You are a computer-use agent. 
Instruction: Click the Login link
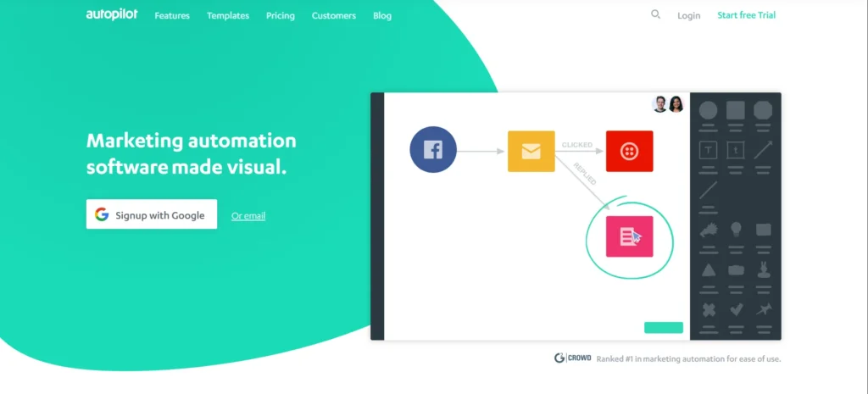tap(688, 15)
